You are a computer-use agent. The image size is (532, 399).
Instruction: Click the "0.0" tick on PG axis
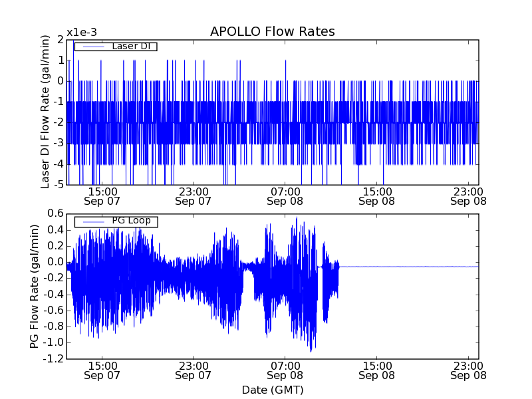point(56,262)
